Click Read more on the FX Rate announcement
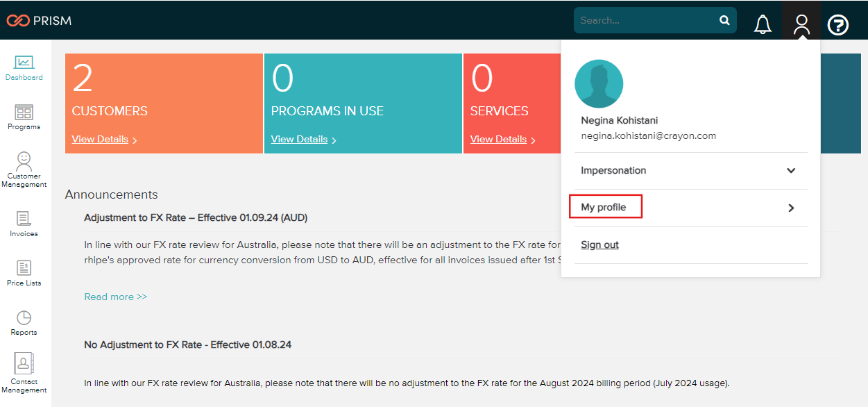Screen dimensions: 868x407 click(x=115, y=296)
